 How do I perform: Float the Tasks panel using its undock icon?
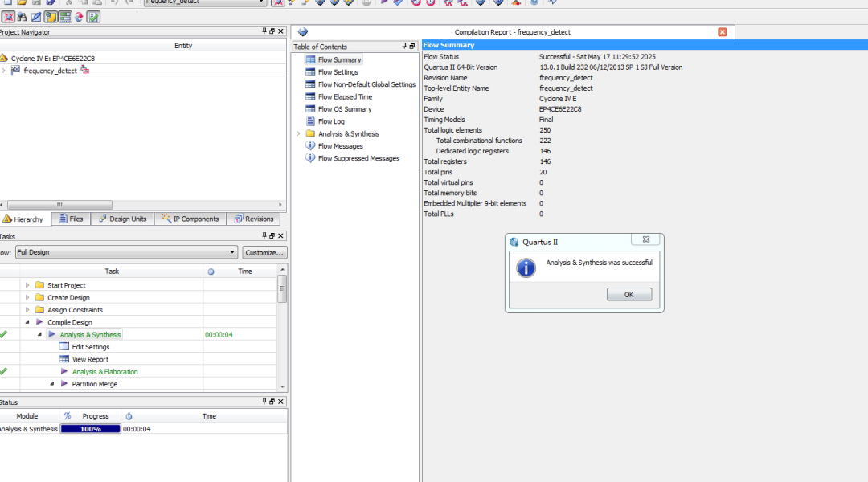pyautogui.click(x=272, y=236)
